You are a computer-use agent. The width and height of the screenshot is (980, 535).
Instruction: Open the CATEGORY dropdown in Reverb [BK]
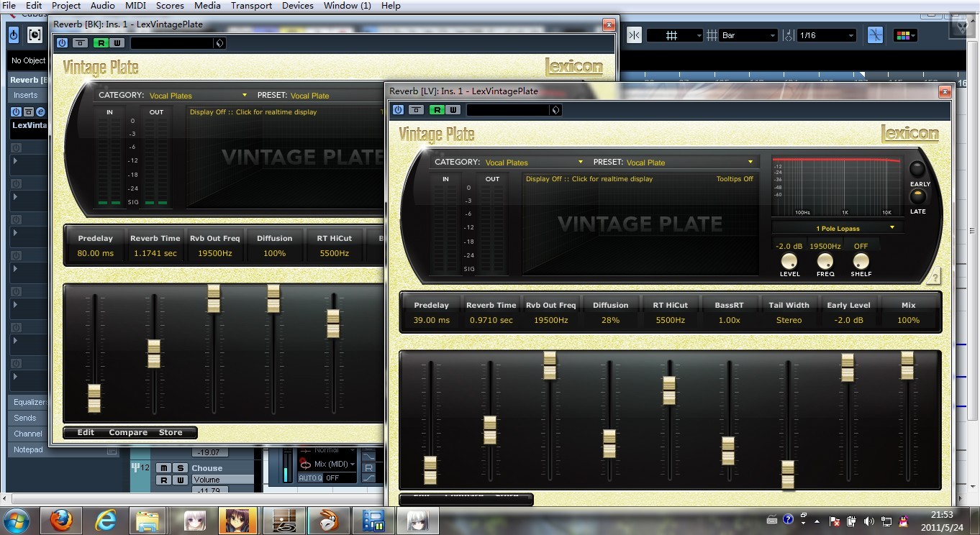point(198,96)
